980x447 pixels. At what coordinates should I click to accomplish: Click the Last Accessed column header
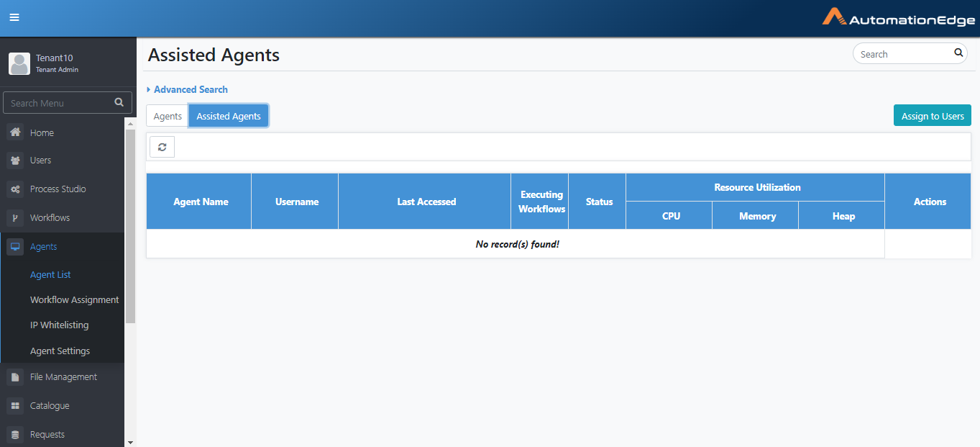(x=426, y=202)
